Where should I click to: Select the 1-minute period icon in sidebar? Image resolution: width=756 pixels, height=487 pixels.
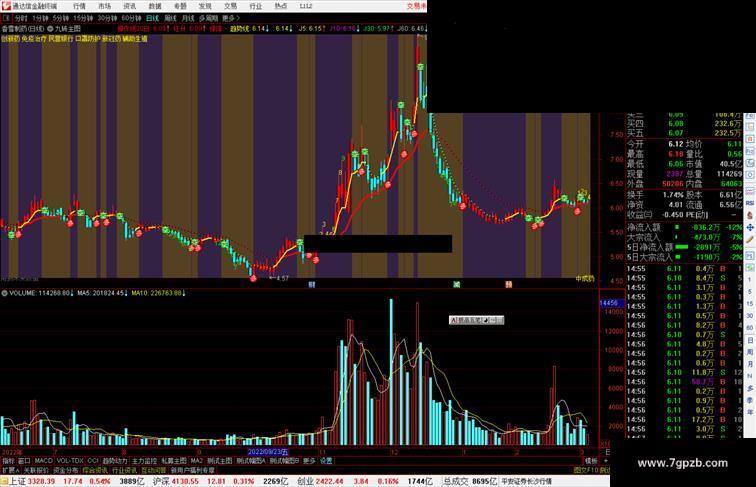point(750,280)
